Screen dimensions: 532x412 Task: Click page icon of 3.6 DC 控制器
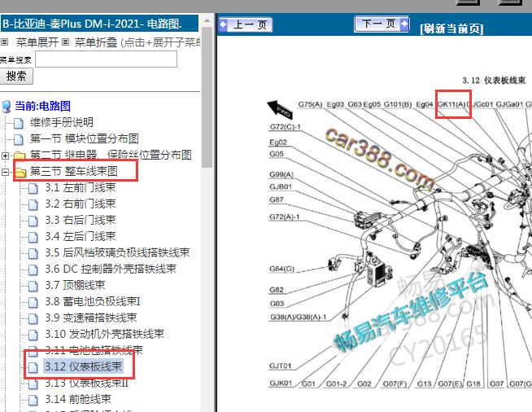(33, 270)
